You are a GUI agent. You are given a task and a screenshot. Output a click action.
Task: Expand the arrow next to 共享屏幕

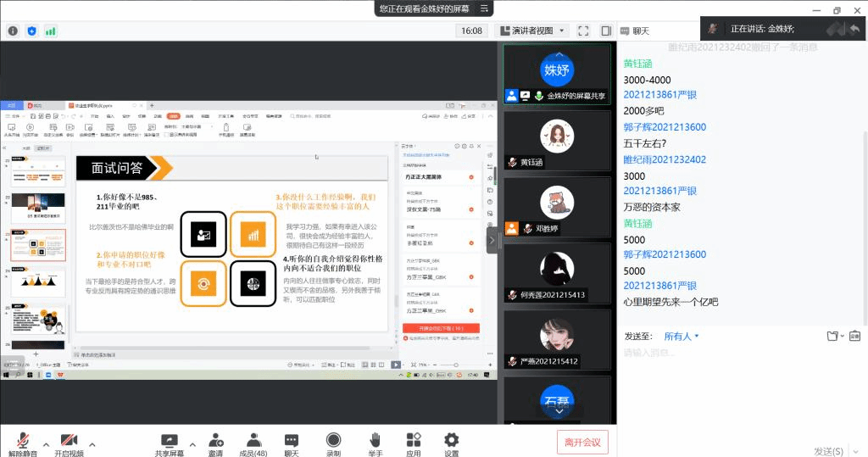(x=192, y=443)
